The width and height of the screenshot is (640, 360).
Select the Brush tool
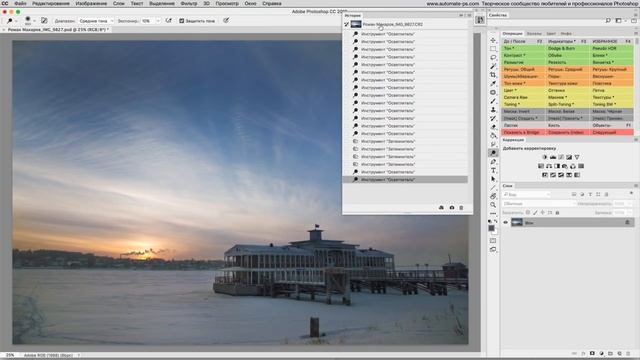493,101
